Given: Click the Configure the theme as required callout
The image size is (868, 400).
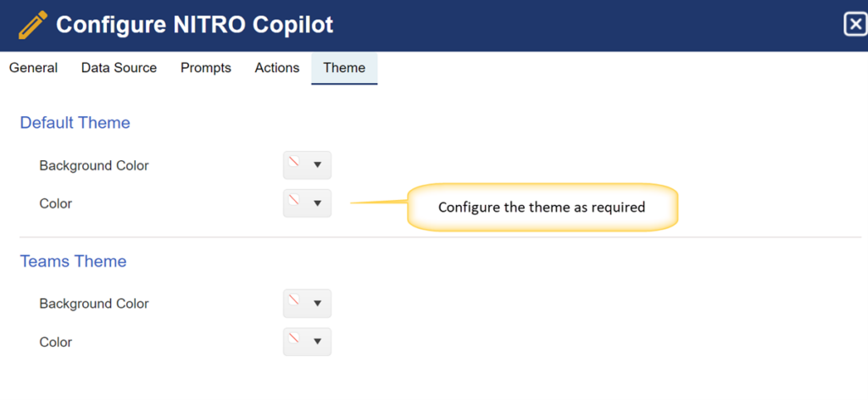Looking at the screenshot, I should tap(542, 208).
